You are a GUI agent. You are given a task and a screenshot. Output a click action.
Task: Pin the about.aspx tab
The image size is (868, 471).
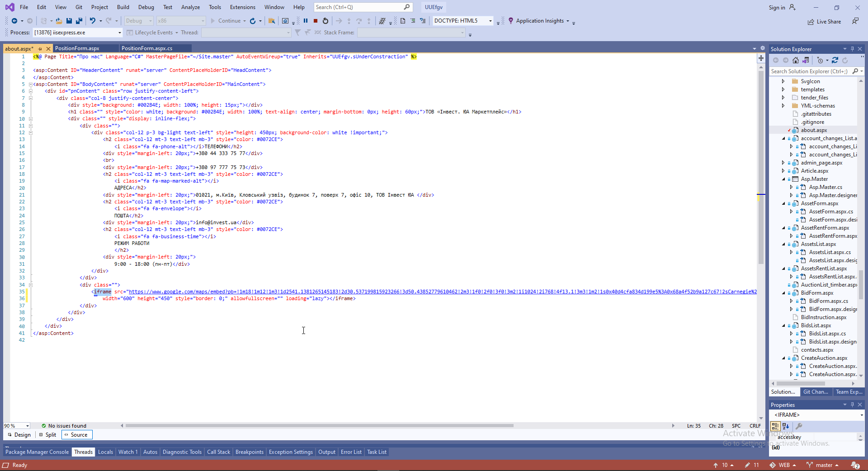40,49
